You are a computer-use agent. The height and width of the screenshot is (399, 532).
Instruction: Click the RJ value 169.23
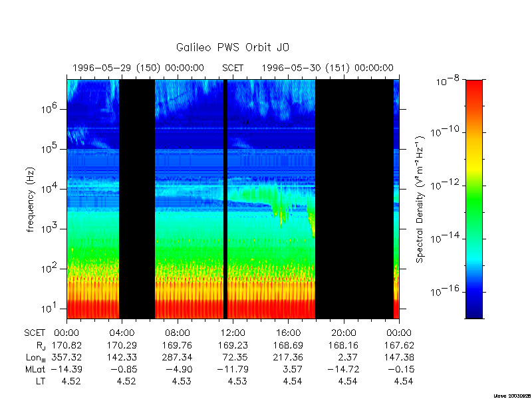point(233,345)
